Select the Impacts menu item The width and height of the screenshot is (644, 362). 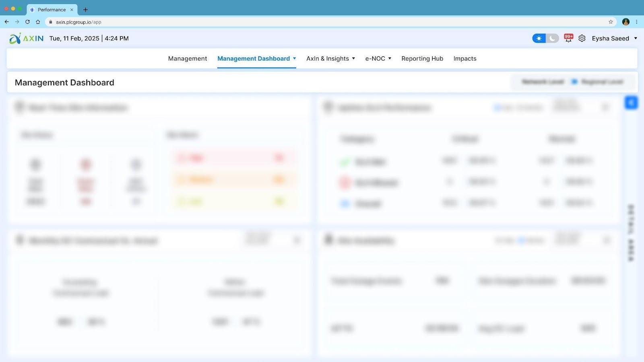pyautogui.click(x=465, y=58)
